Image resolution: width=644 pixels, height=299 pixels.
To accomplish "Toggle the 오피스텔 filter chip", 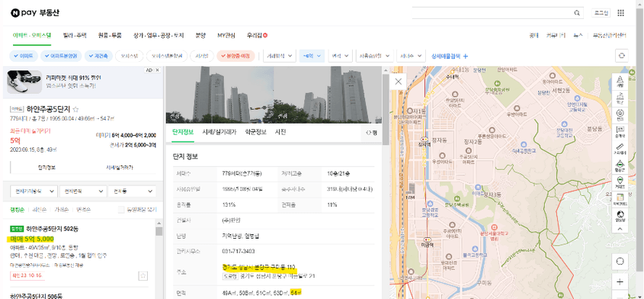I will click(x=130, y=56).
